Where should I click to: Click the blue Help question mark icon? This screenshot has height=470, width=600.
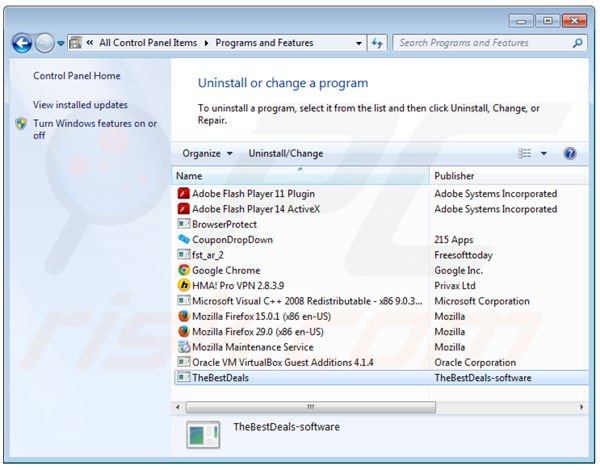(570, 153)
